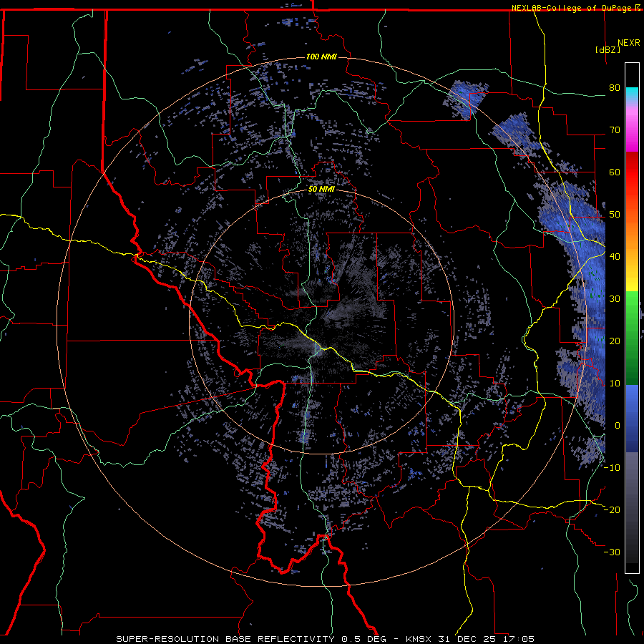Click the -20 dBZ scale value
644x644 pixels.
[612, 510]
